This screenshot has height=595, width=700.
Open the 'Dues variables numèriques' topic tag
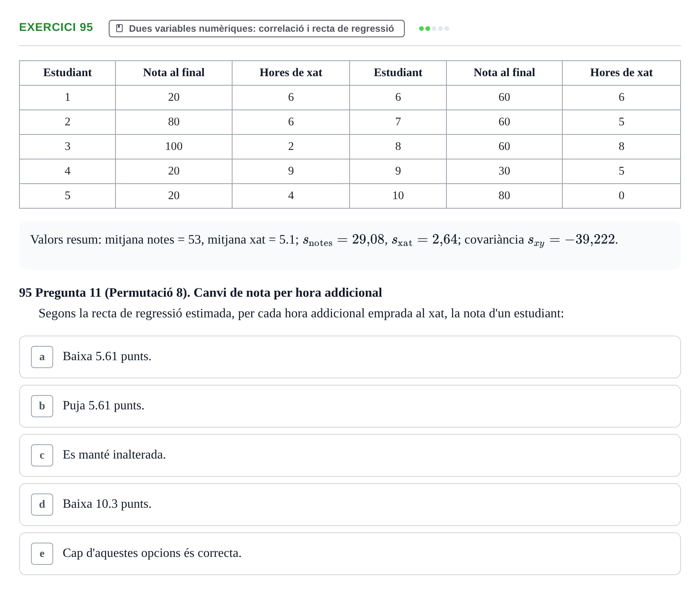pyautogui.click(x=257, y=29)
